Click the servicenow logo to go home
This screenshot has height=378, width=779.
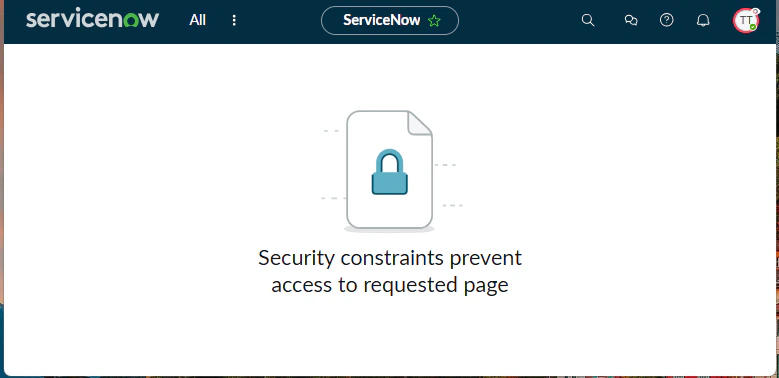[x=92, y=18]
